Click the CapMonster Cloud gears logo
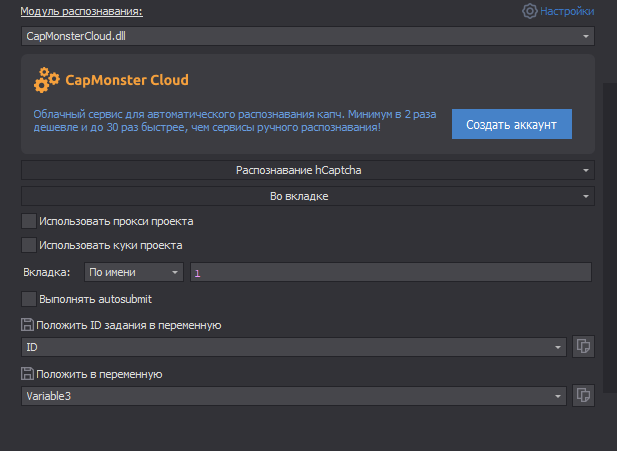The height and width of the screenshot is (451, 617). point(46,79)
